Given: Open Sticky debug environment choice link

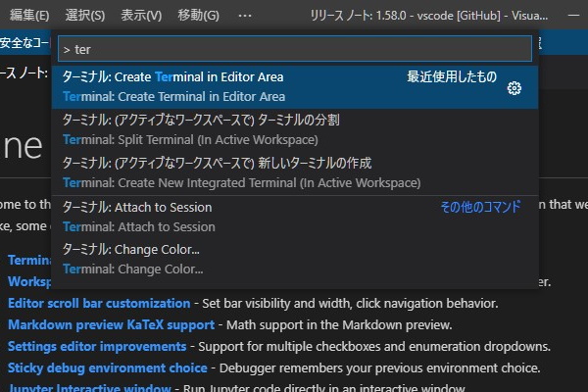Looking at the screenshot, I should click(108, 368).
